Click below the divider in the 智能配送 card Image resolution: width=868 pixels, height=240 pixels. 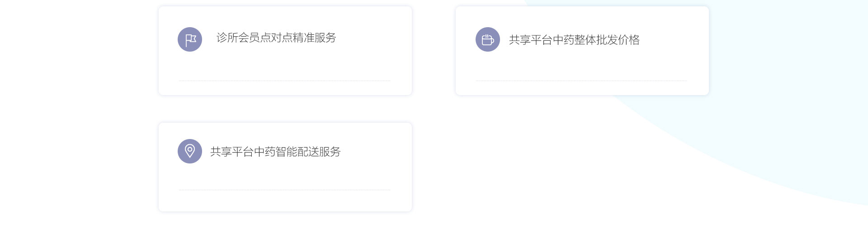click(x=285, y=200)
